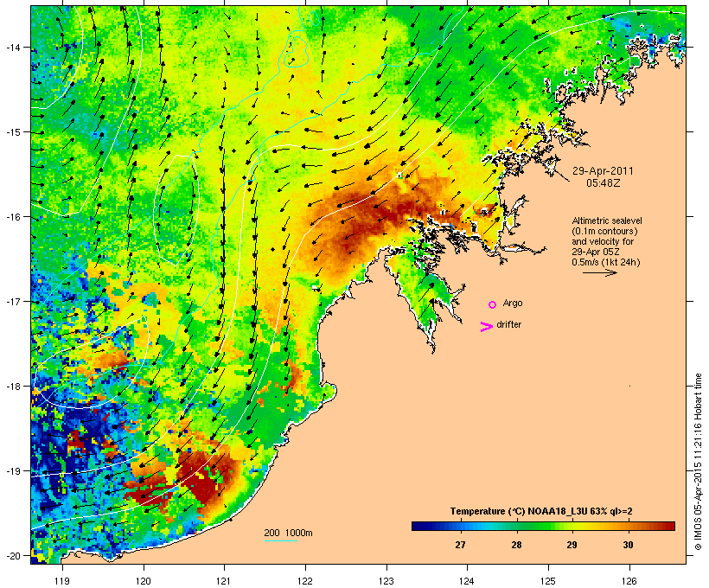
Task: Click the magenta Argo circle symbol
Action: (493, 304)
